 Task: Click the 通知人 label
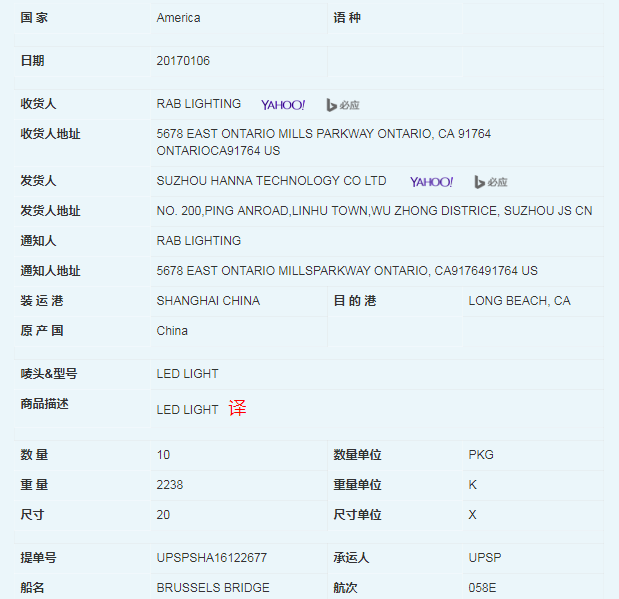coord(38,241)
